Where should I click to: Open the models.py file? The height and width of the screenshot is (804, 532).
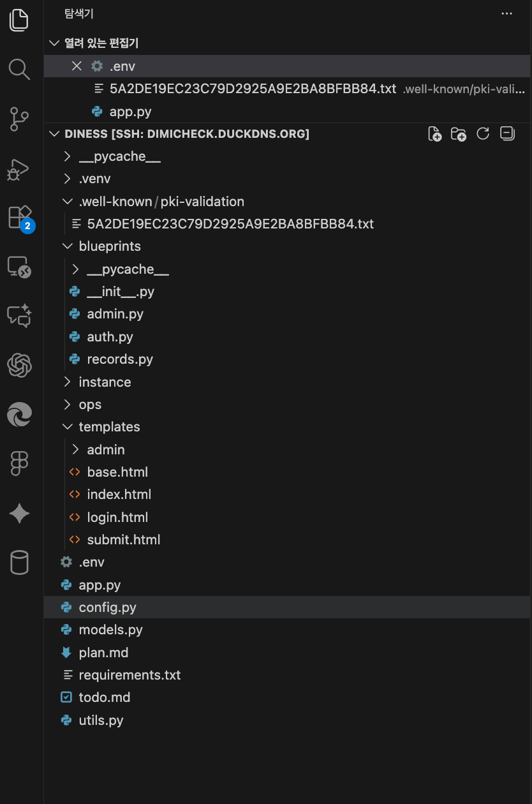pyautogui.click(x=110, y=630)
